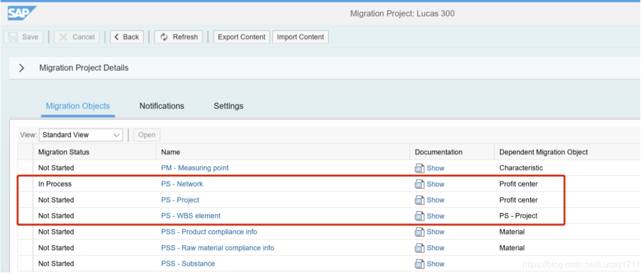
Task: Open the Standard View dropdown
Action: tap(80, 135)
